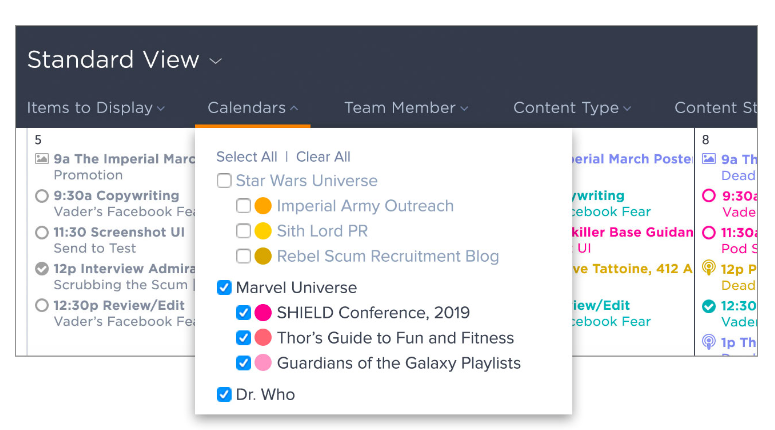
Task: Click the pink 9:30a circle icon on day 8
Action: [x=709, y=196]
